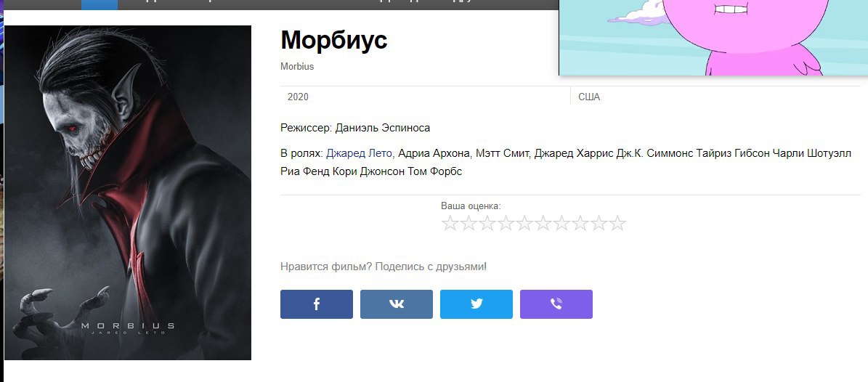868x382 pixels.
Task: Select the cast name Адриа Архона
Action: coord(434,153)
